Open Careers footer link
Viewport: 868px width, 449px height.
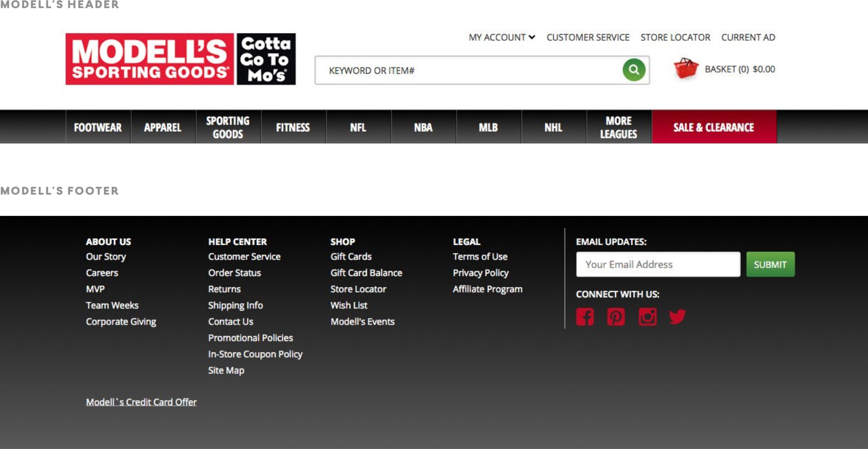pos(102,273)
